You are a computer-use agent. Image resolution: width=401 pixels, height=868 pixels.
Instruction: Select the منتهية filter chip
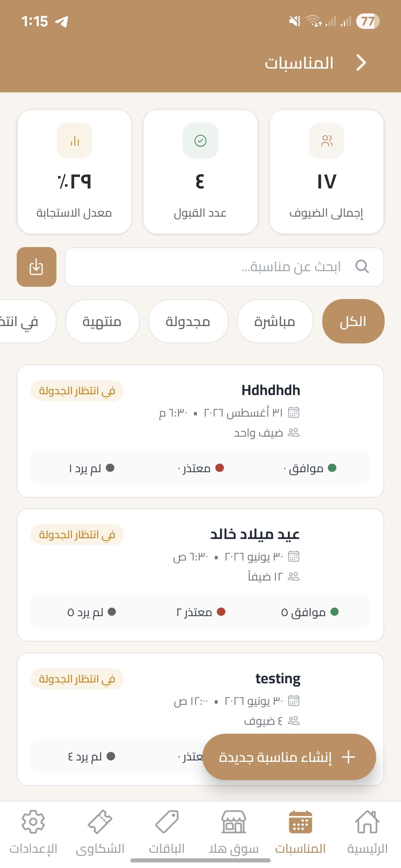coord(102,321)
